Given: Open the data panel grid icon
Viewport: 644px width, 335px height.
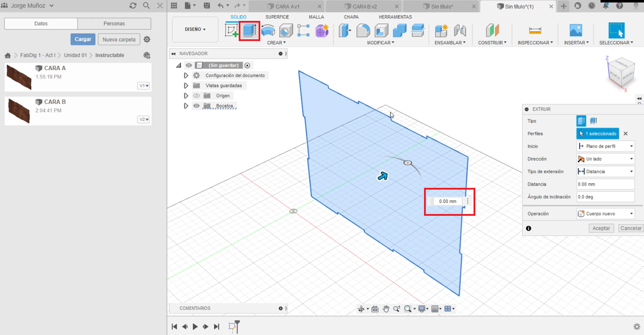Looking at the screenshot, I should (174, 6).
